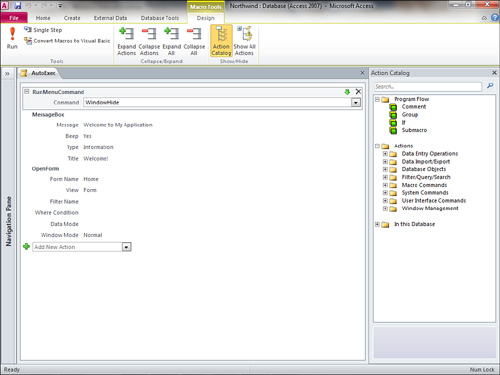
Task: Expand the Data Entry Operations folder
Action: pos(385,154)
